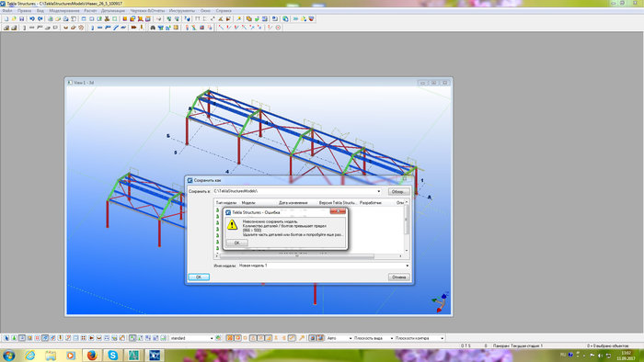Screen dimensions: 644x362
Task: Click the Redo arrow icon
Action: (40, 19)
